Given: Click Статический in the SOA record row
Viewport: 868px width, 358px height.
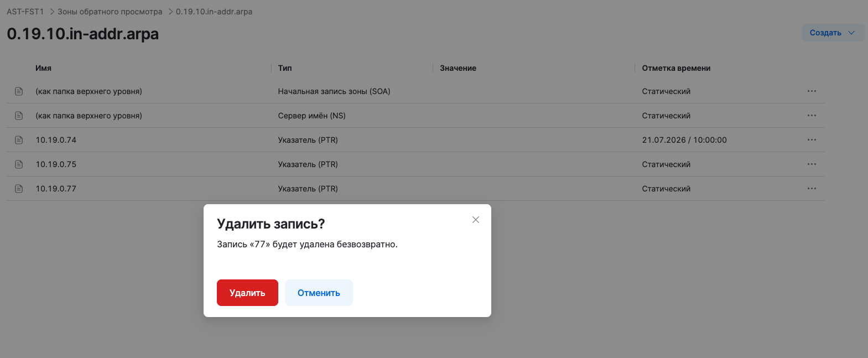Looking at the screenshot, I should (x=666, y=91).
